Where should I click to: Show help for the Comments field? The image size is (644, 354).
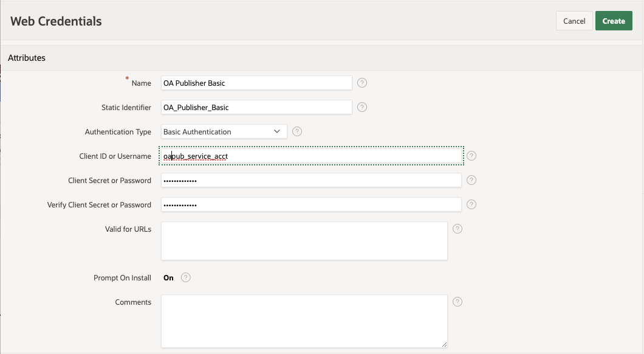coord(457,302)
